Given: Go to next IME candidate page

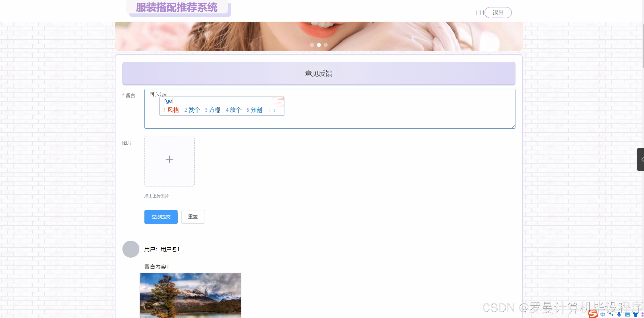Looking at the screenshot, I should click(x=275, y=110).
